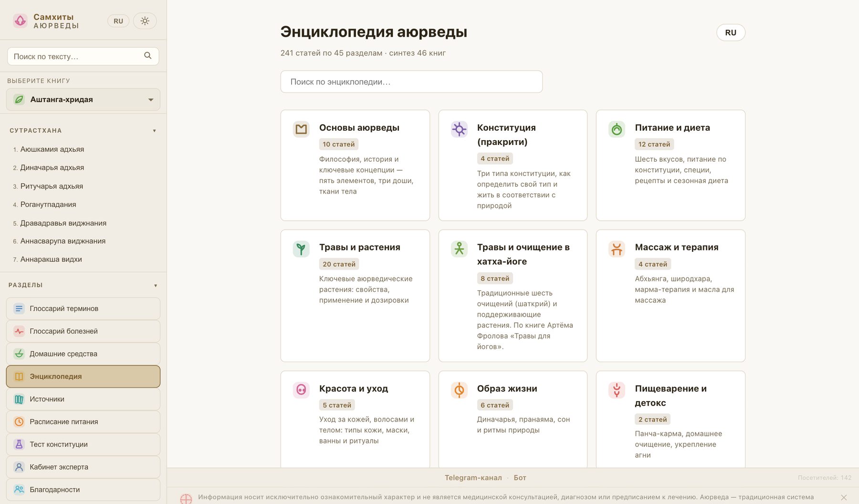This screenshot has height=504, width=859.
Task: Click the people icon of Благодарности
Action: 19,490
